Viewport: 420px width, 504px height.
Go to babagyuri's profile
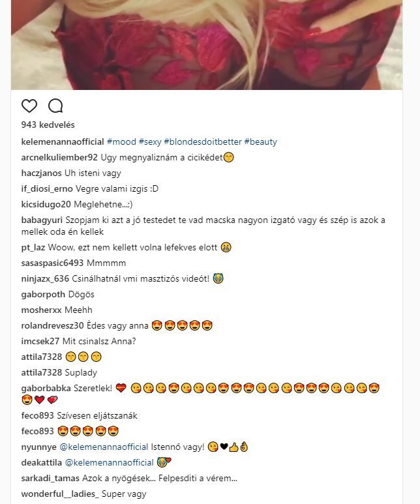[x=42, y=220]
